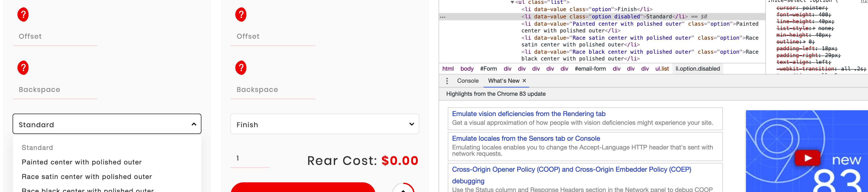
Task: Open the Finish dropdown
Action: (325, 124)
